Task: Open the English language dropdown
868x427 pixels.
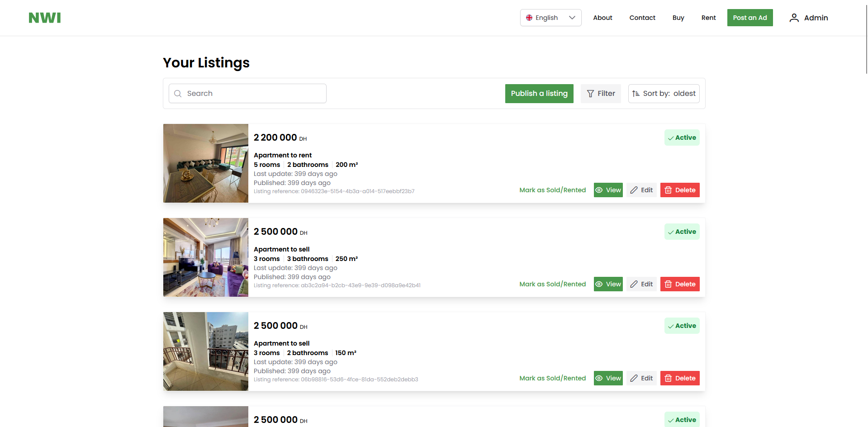Action: click(x=550, y=18)
